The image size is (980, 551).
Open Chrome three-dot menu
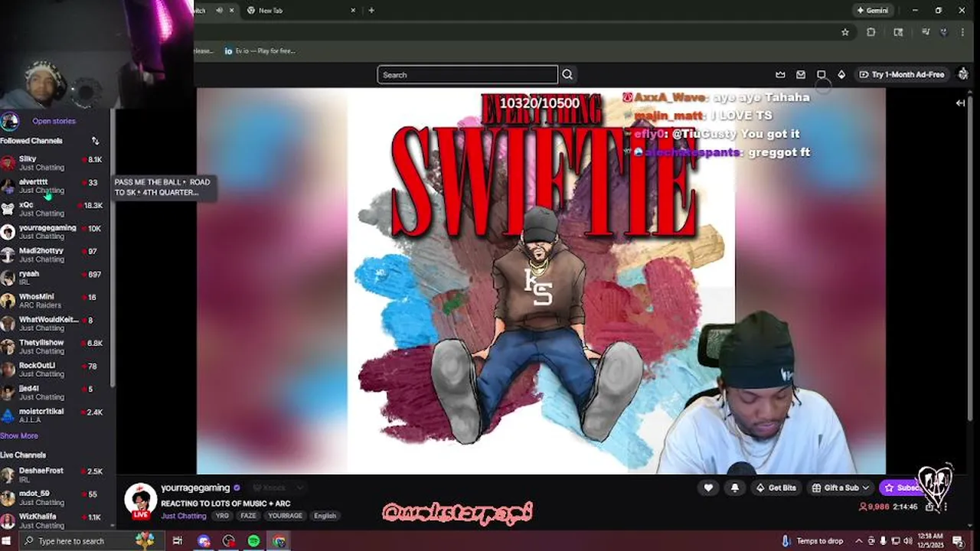coord(962,32)
